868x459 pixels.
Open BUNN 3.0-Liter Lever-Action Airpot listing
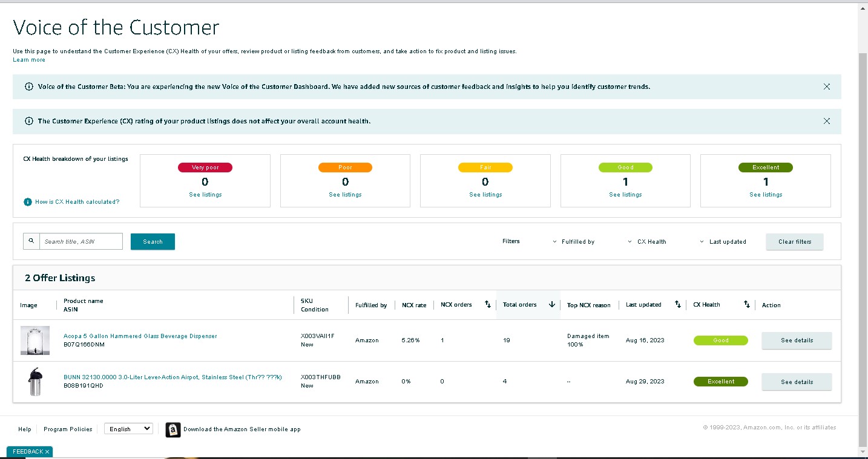click(173, 377)
